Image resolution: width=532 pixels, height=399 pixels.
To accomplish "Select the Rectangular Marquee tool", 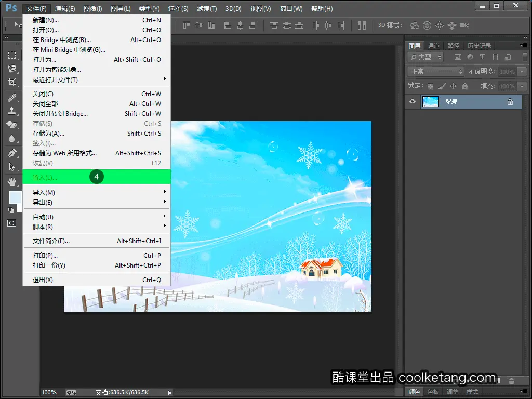I will point(12,55).
